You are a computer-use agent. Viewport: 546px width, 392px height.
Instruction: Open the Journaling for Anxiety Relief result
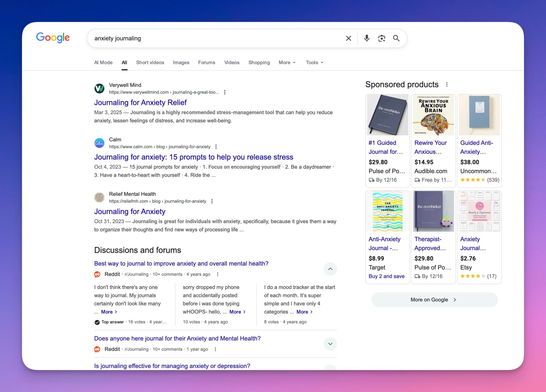(140, 102)
